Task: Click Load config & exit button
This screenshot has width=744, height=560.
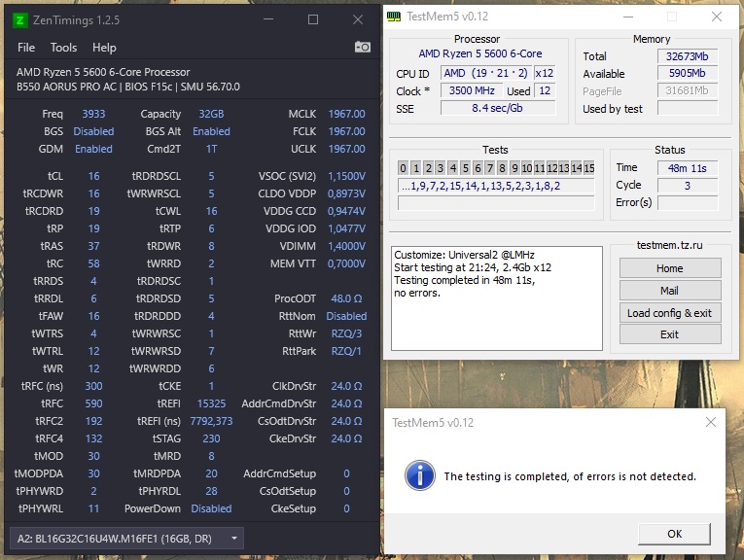Action: tap(670, 313)
